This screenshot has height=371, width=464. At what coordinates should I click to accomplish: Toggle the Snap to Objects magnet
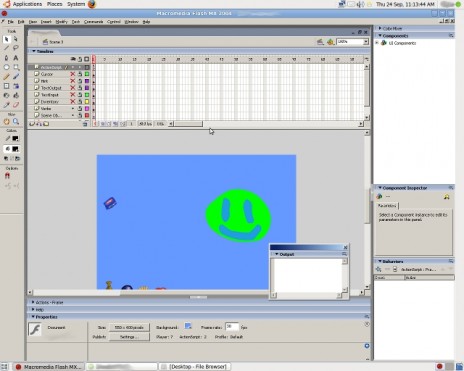coord(7,176)
